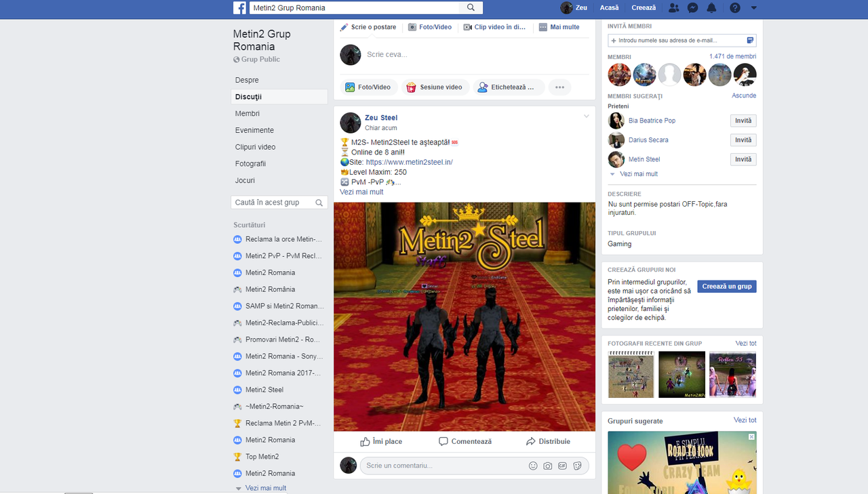Open '1.471 de membri' link
The width and height of the screenshot is (868, 494).
[732, 57]
